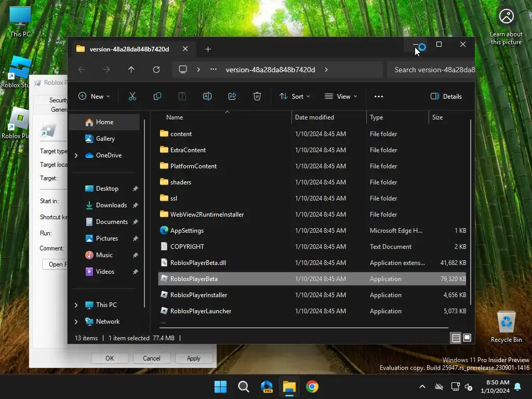Open the Sort dropdown menu
Screen dimensions: 532x399
click(295, 96)
